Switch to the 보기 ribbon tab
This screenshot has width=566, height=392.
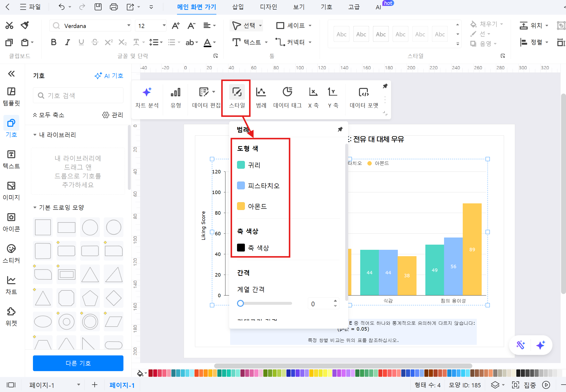[299, 7]
